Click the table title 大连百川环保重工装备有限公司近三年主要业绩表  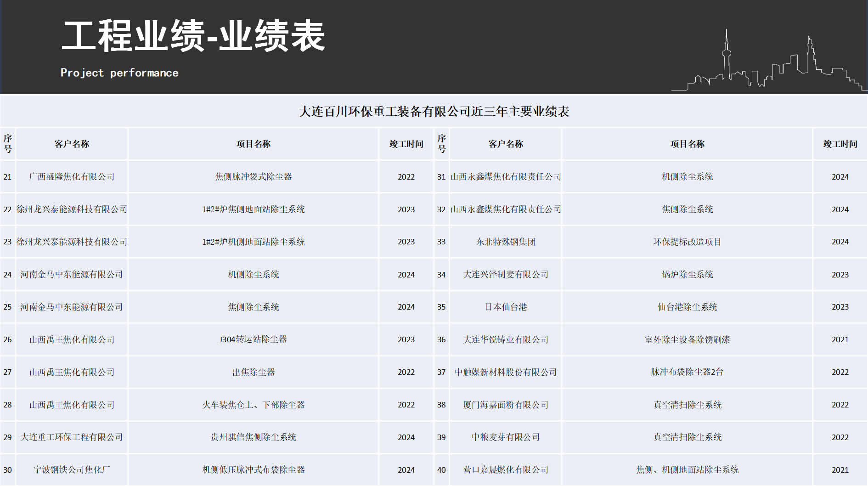click(x=434, y=110)
